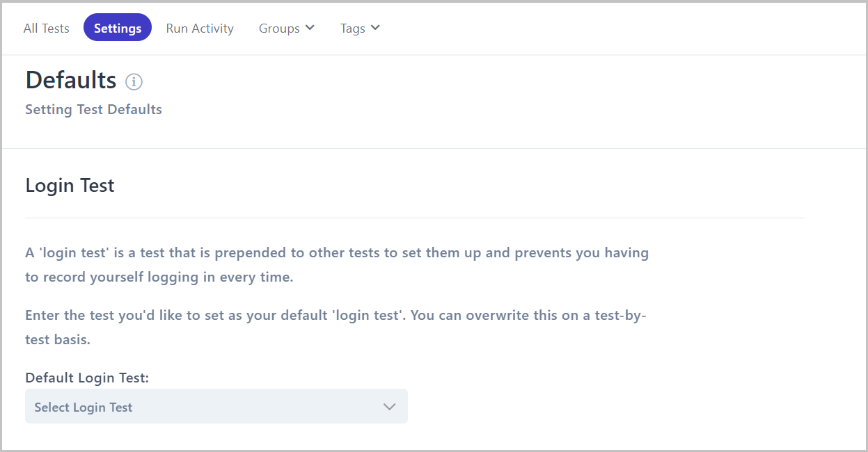
Task: Click the paragraph starting 'Enter the test'
Action: tap(336, 327)
